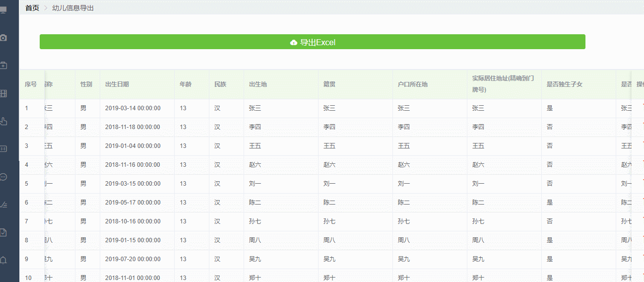
Task: Click 赵六 in the 实际居住地址 column
Action: pos(478,165)
